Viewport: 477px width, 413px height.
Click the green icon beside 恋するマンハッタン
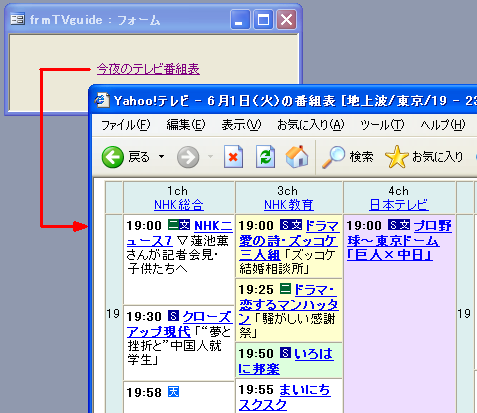pos(285,289)
